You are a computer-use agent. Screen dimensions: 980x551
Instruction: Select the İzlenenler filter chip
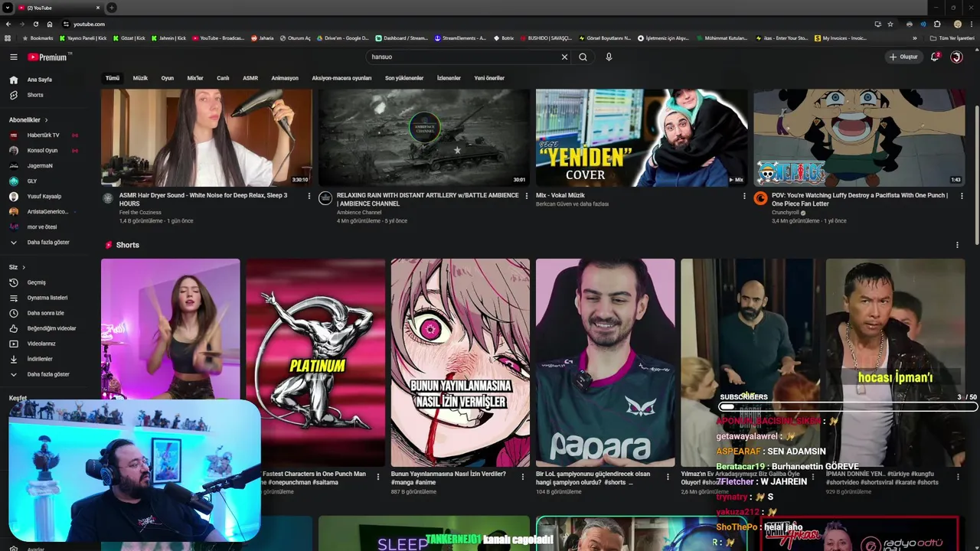449,78
